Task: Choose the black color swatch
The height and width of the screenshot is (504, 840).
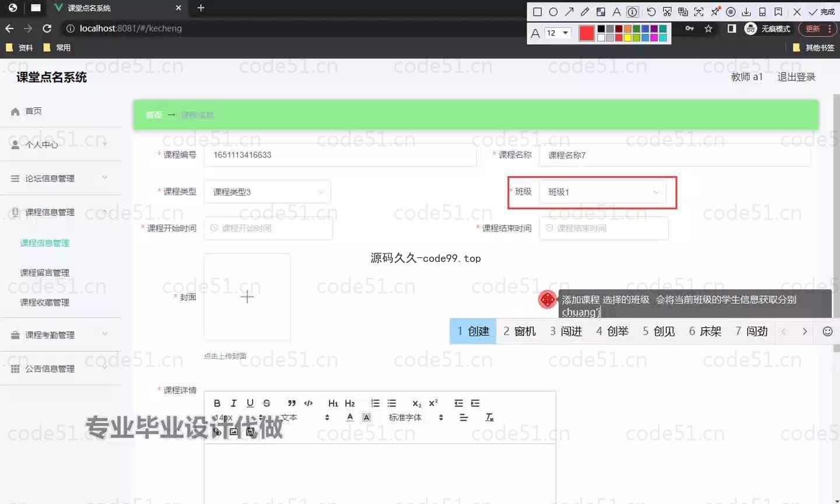Action: (601, 29)
